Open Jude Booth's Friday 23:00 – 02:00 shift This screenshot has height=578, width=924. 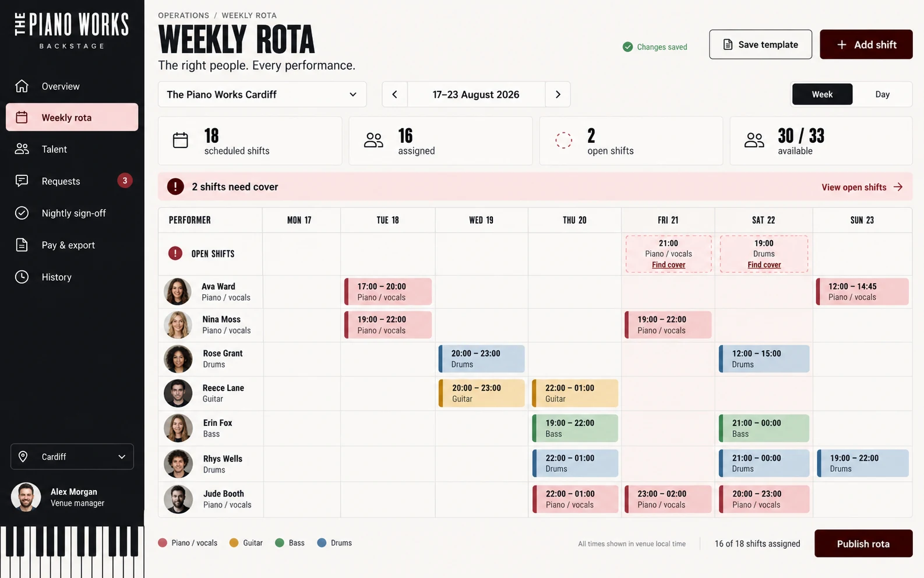click(x=668, y=499)
